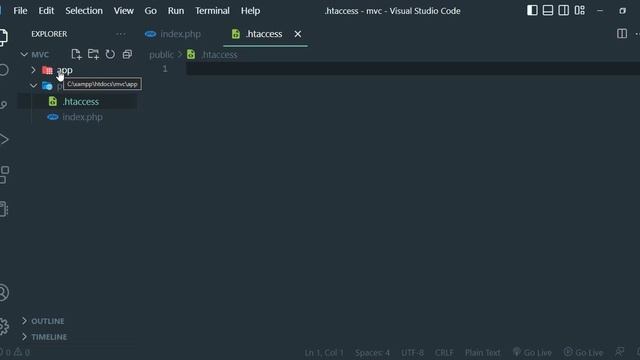The height and width of the screenshot is (360, 640).
Task: Split the editor to the right
Action: click(x=622, y=34)
